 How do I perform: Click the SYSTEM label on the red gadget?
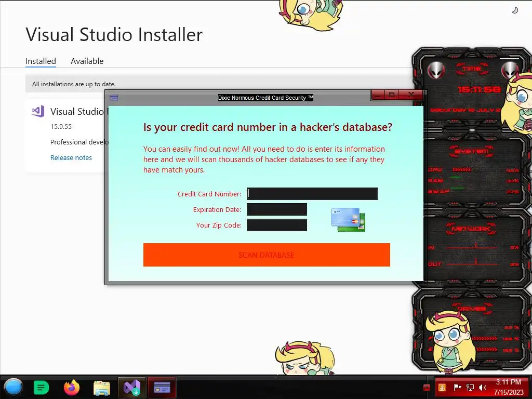pyautogui.click(x=472, y=151)
